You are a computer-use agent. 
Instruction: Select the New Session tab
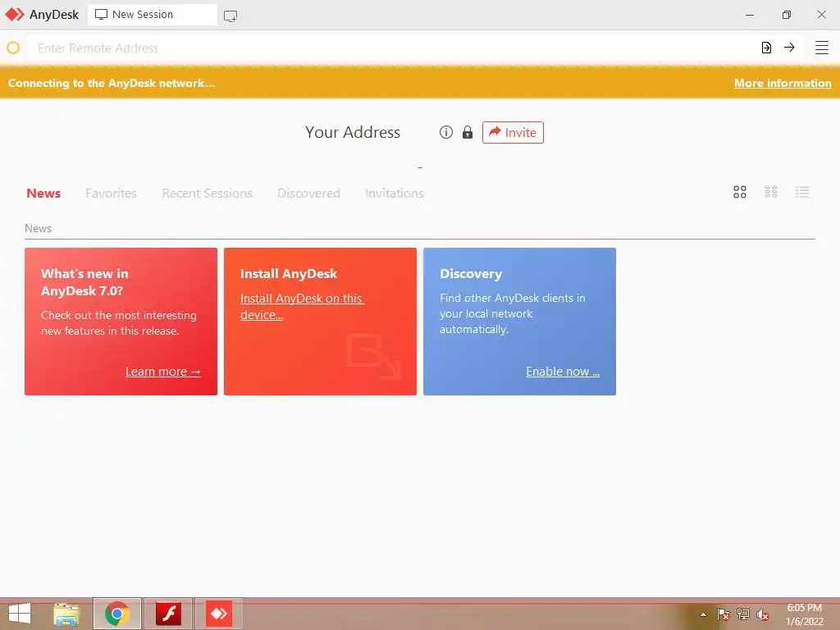(x=152, y=15)
